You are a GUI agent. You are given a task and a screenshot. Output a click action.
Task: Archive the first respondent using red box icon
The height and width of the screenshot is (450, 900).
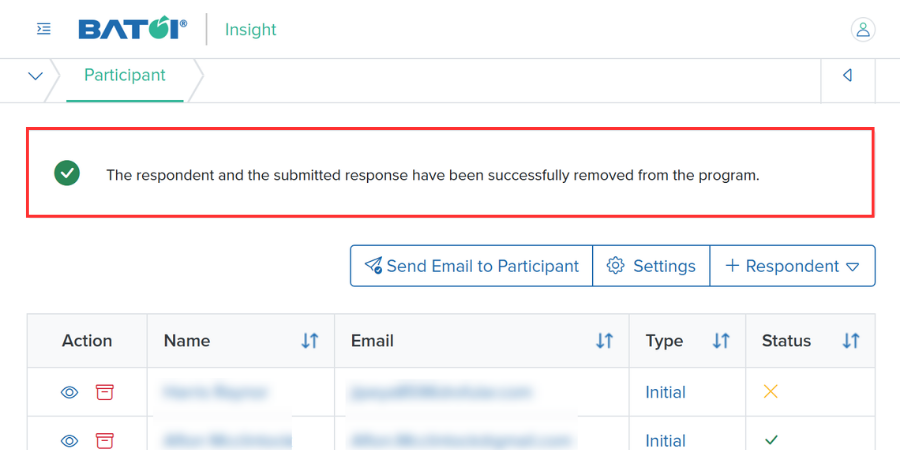104,392
